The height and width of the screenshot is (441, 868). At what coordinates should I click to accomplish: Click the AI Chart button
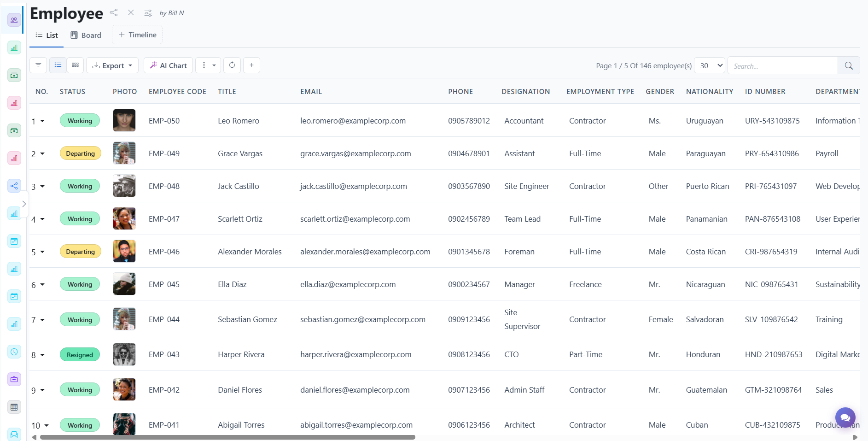168,65
